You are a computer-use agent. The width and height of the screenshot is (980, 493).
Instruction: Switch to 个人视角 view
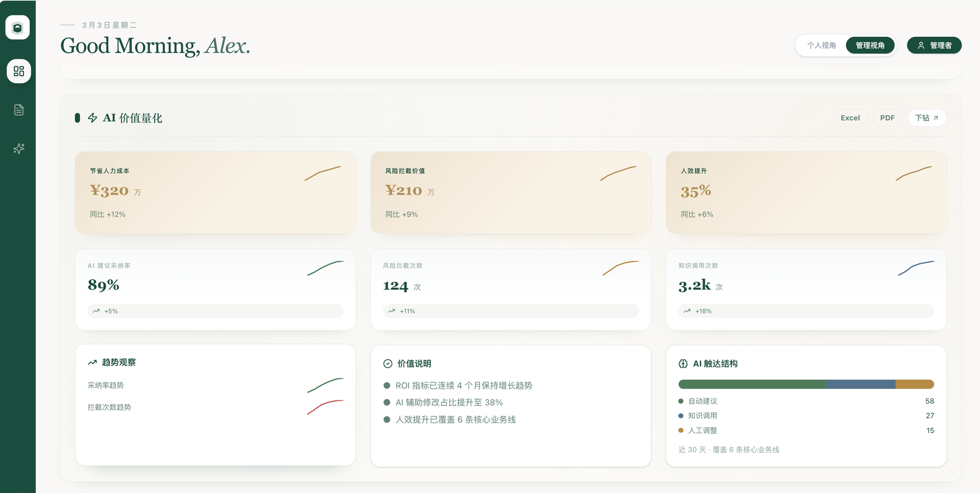point(821,45)
